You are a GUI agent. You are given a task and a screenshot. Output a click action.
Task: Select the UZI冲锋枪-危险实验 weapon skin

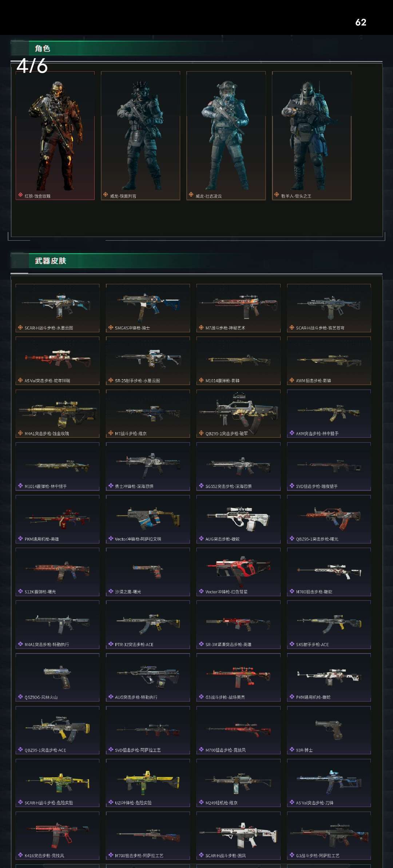click(148, 783)
